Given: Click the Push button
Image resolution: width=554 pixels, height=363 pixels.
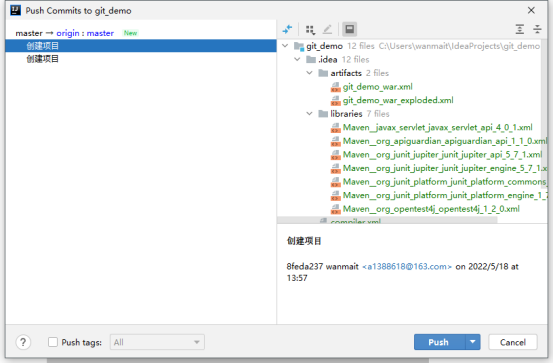Looking at the screenshot, I should [x=440, y=342].
